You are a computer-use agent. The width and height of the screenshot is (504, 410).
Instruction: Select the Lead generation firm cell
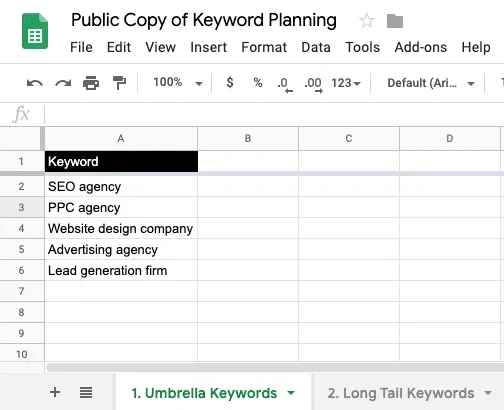(121, 270)
